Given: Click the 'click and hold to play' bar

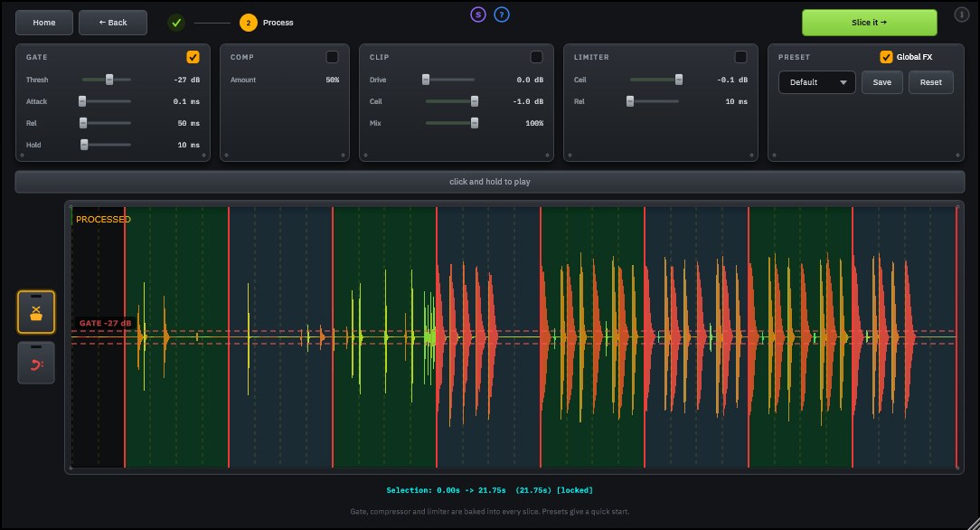Looking at the screenshot, I should pyautogui.click(x=490, y=182).
